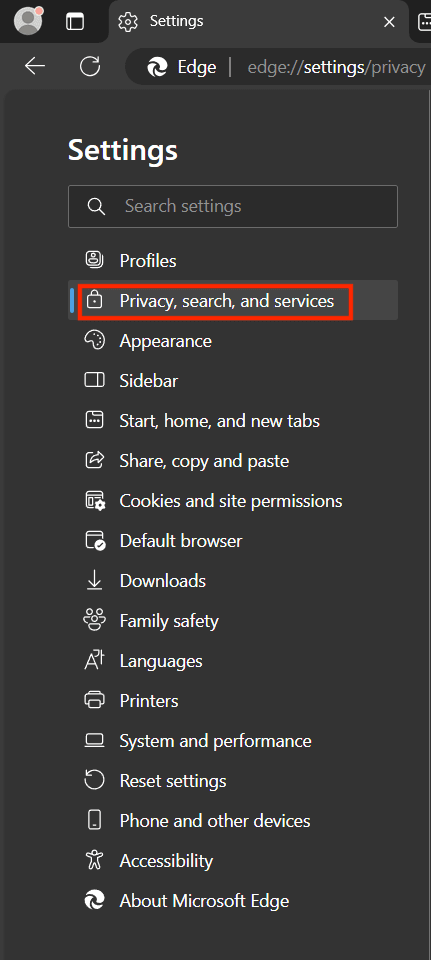
Task: Click the profile avatar icon
Action: (x=28, y=21)
